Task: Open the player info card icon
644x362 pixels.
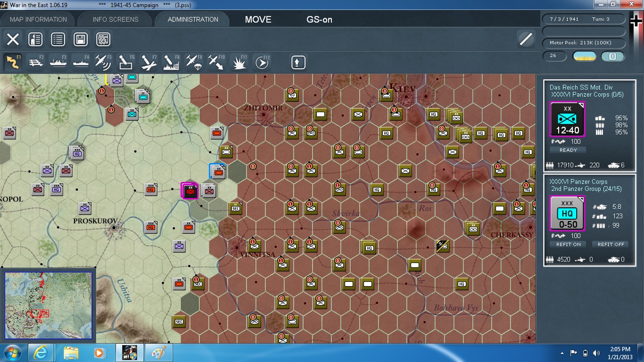Action: 35,39
